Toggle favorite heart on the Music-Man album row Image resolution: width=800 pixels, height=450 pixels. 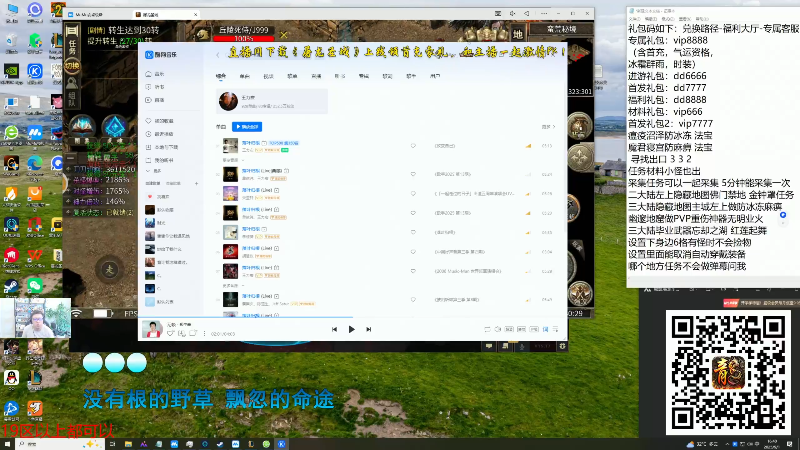(x=413, y=271)
